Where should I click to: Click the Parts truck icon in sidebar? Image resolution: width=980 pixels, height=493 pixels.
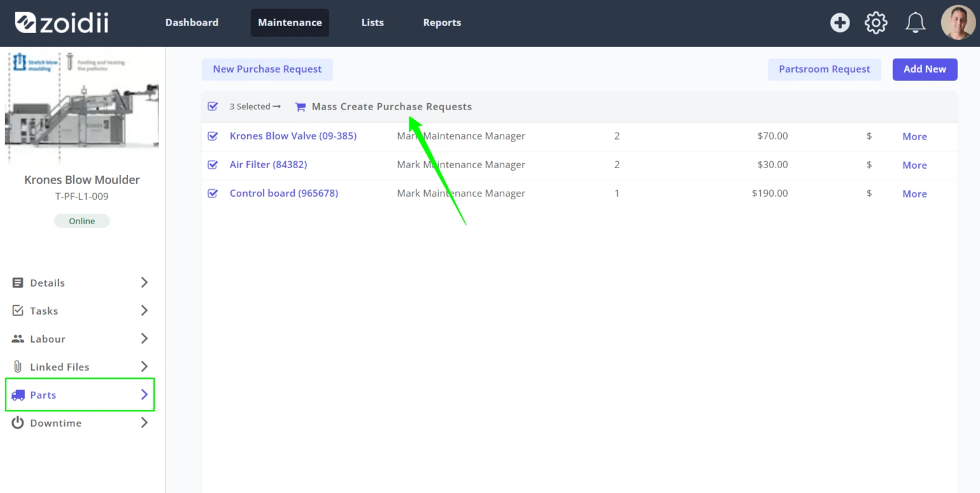click(18, 395)
